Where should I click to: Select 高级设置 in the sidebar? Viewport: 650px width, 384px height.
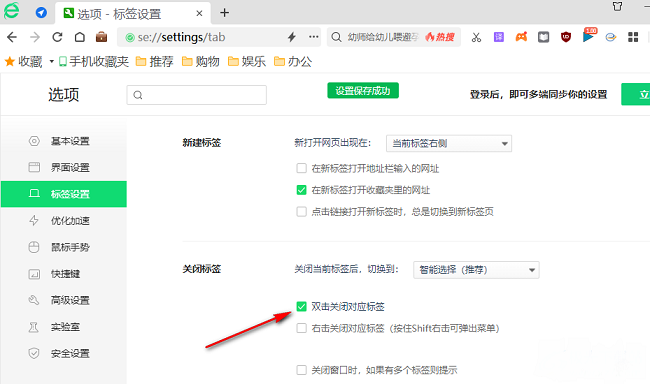point(64,300)
